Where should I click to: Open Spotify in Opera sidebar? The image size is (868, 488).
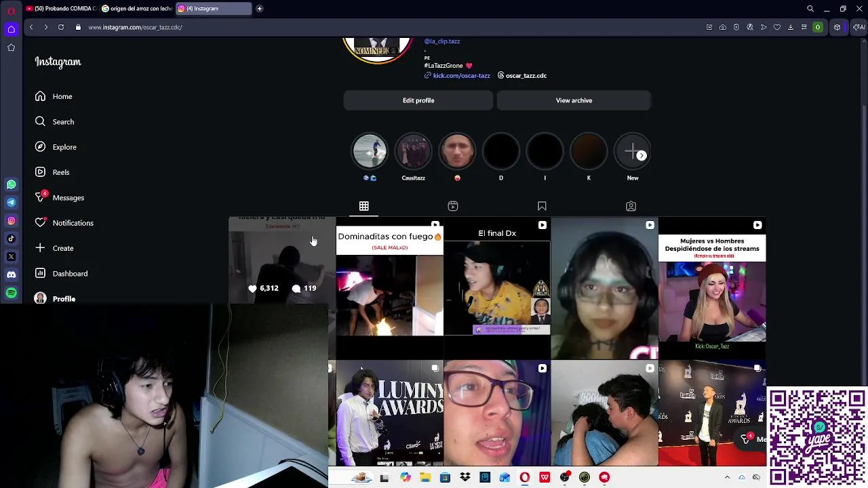click(11, 293)
